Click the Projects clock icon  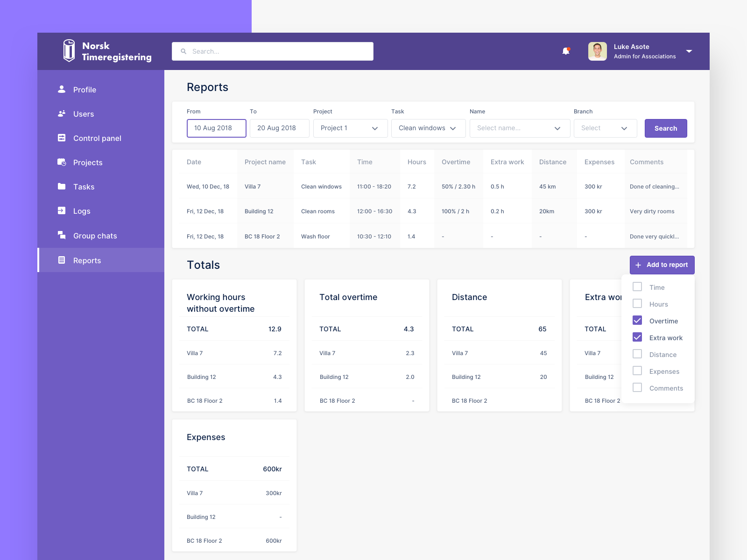tap(62, 162)
